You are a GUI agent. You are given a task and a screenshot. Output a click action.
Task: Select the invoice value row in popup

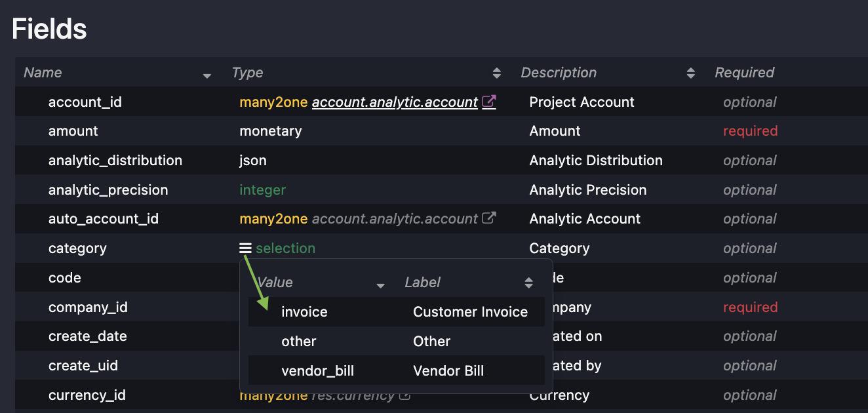point(304,311)
